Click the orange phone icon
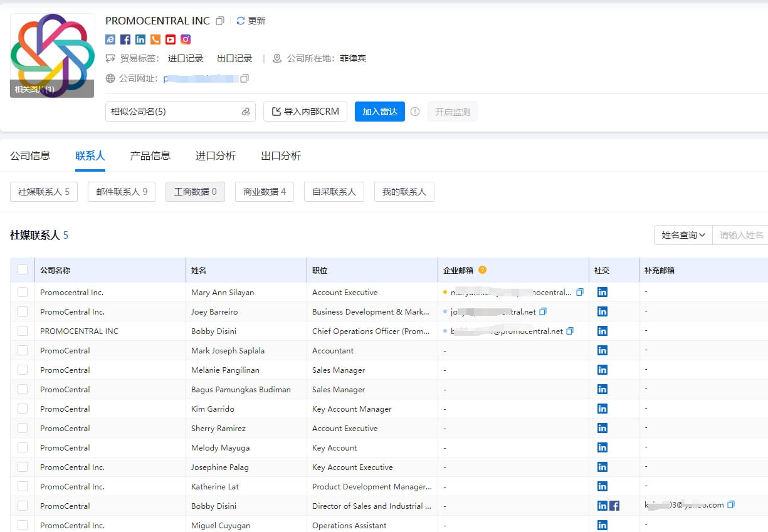This screenshot has width=768, height=532. click(x=155, y=39)
